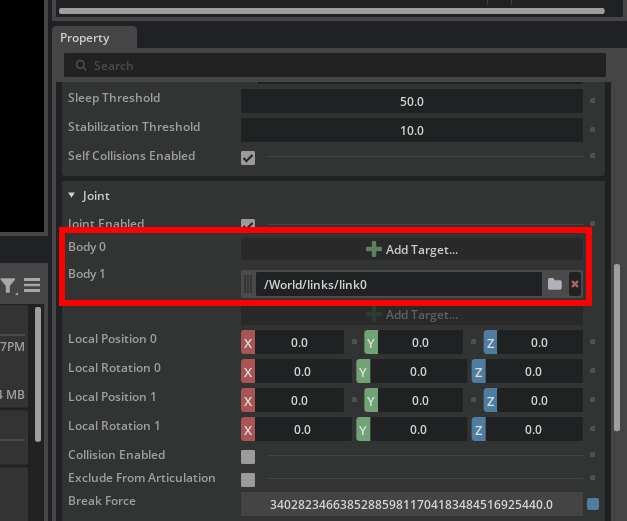Viewport: 627px width, 521px height.
Task: Click the search magnifier icon in Property panel
Action: pos(79,66)
